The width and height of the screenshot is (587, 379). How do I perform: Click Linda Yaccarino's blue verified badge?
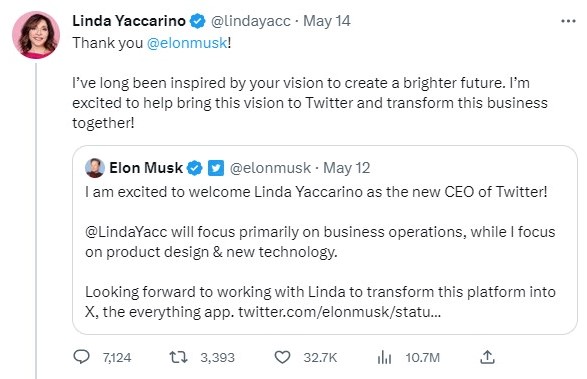tap(198, 21)
